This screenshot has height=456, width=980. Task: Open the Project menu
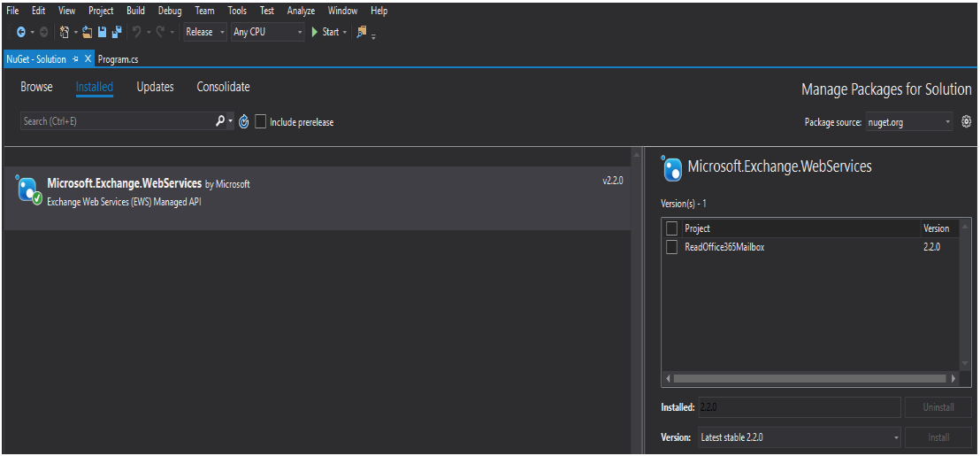click(101, 11)
